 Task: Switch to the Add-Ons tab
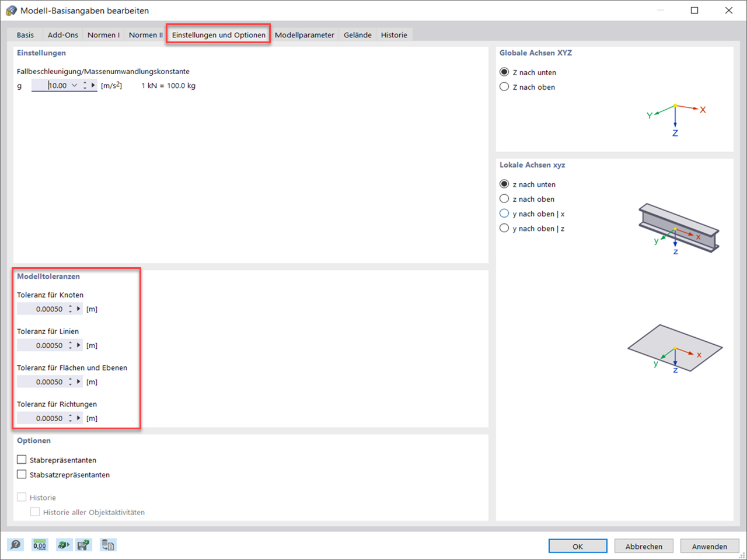click(x=62, y=35)
